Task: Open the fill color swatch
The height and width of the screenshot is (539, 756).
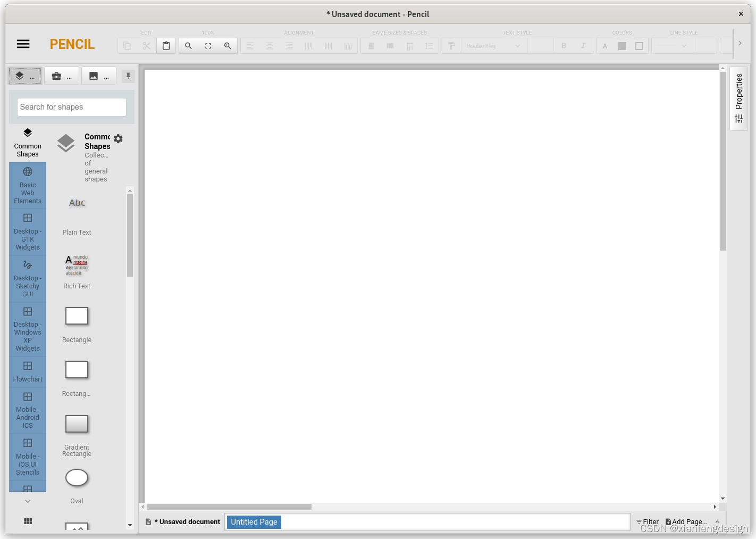Action: (622, 46)
